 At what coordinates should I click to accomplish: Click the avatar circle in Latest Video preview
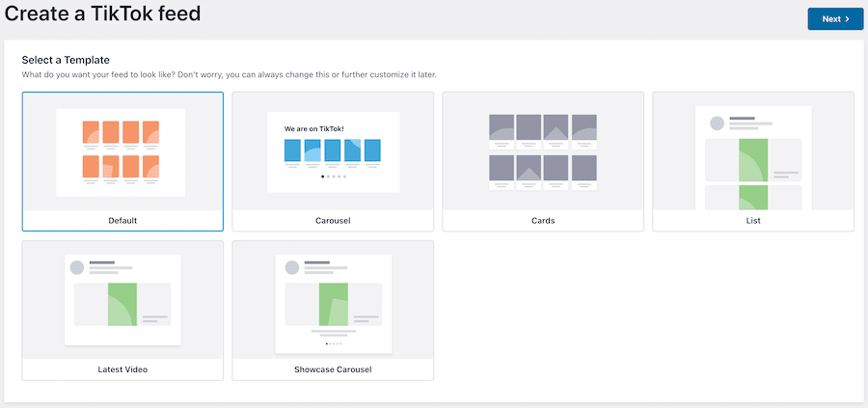coord(78,267)
